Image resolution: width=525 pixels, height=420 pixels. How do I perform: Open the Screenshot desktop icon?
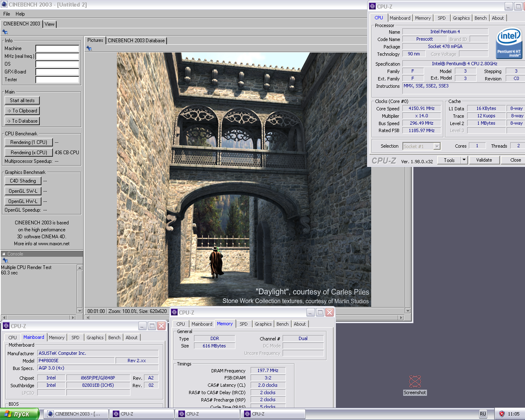click(415, 385)
